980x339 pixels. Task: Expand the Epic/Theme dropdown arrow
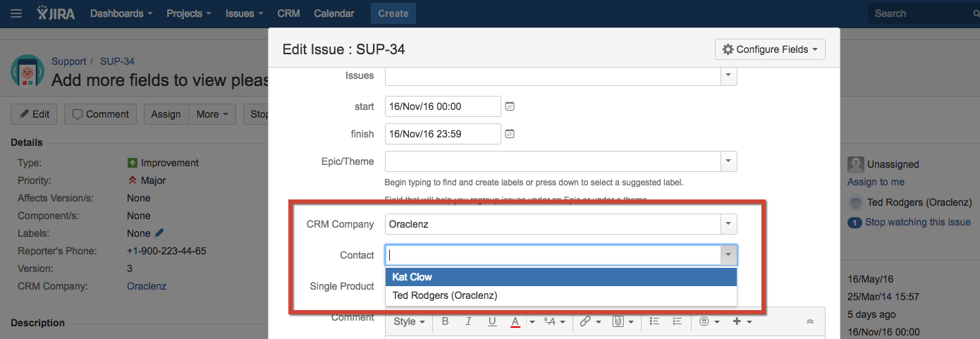728,161
